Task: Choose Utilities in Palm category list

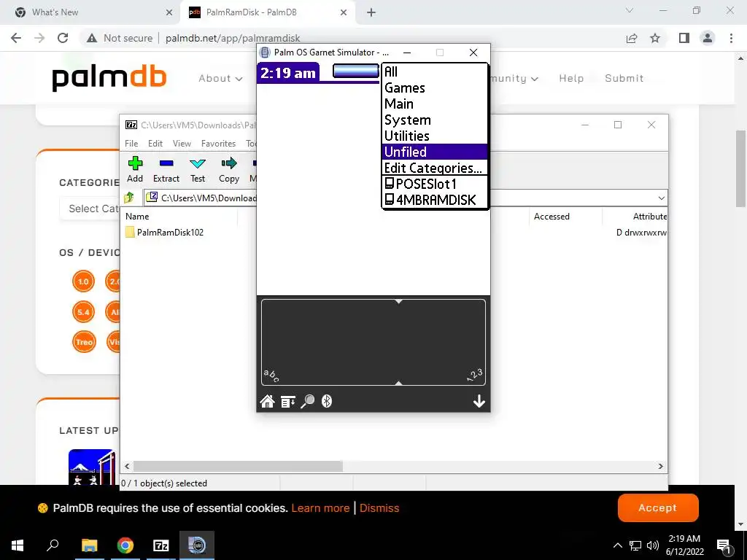Action: coord(435,136)
